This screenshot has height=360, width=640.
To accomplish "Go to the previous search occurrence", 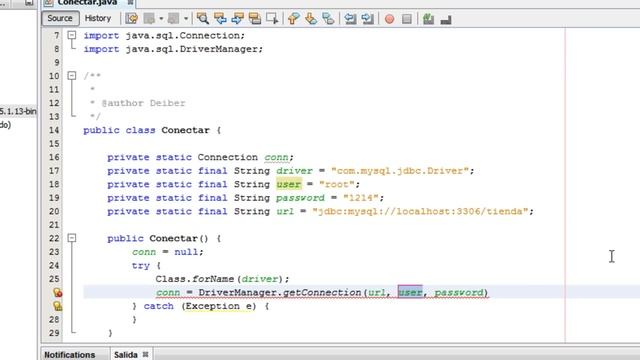I will 220,18.
